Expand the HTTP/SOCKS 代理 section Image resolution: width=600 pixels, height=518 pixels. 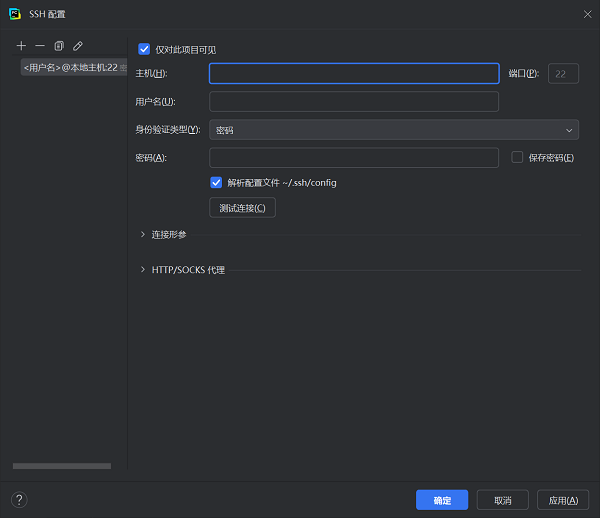pos(144,269)
